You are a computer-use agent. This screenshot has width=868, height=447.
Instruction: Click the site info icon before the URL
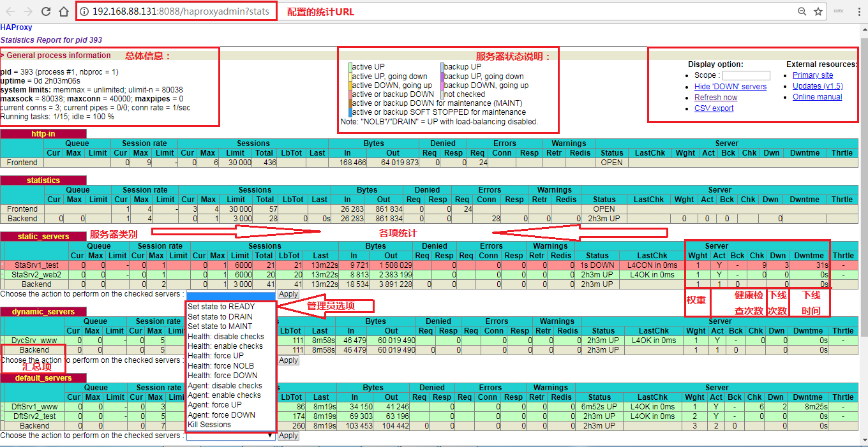click(x=85, y=11)
